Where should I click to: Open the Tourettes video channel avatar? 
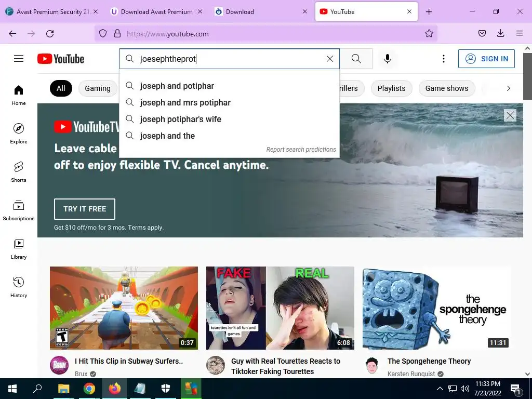[216, 365]
